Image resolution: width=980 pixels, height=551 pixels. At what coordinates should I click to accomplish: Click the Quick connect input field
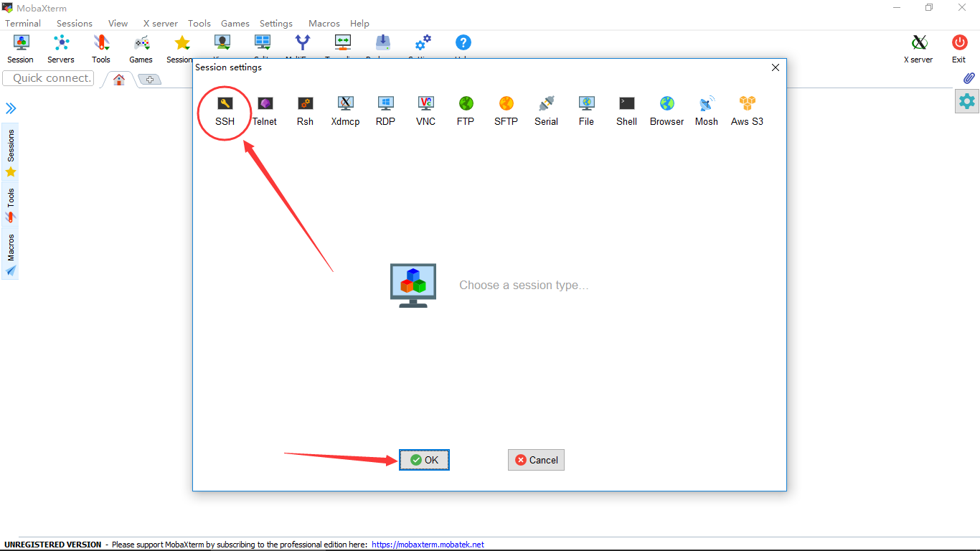point(50,78)
